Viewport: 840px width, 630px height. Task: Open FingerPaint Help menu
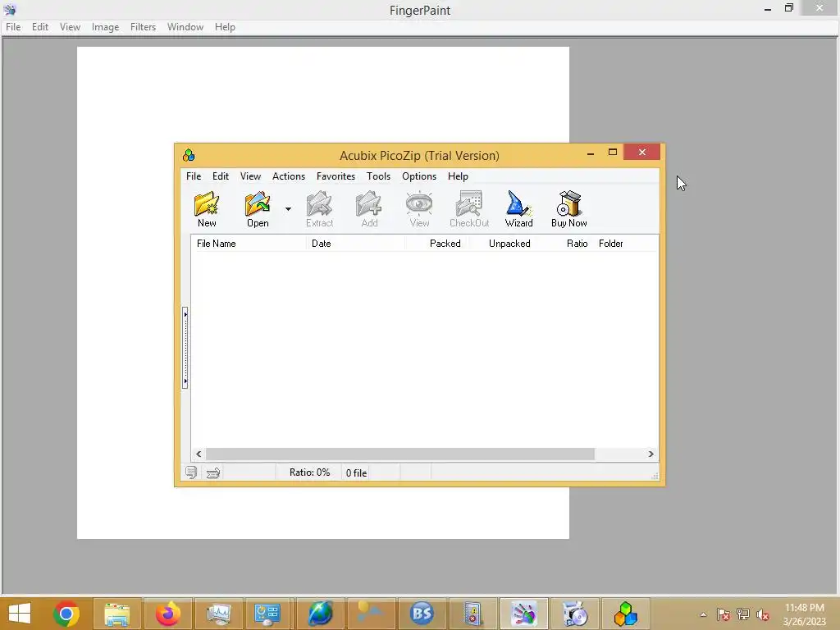tap(225, 27)
